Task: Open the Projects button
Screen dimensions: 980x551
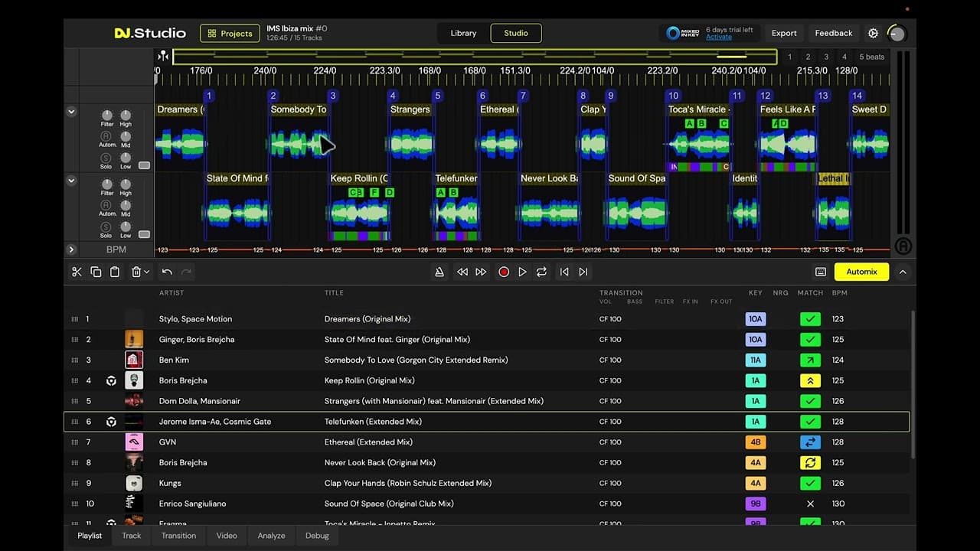Action: (x=230, y=33)
